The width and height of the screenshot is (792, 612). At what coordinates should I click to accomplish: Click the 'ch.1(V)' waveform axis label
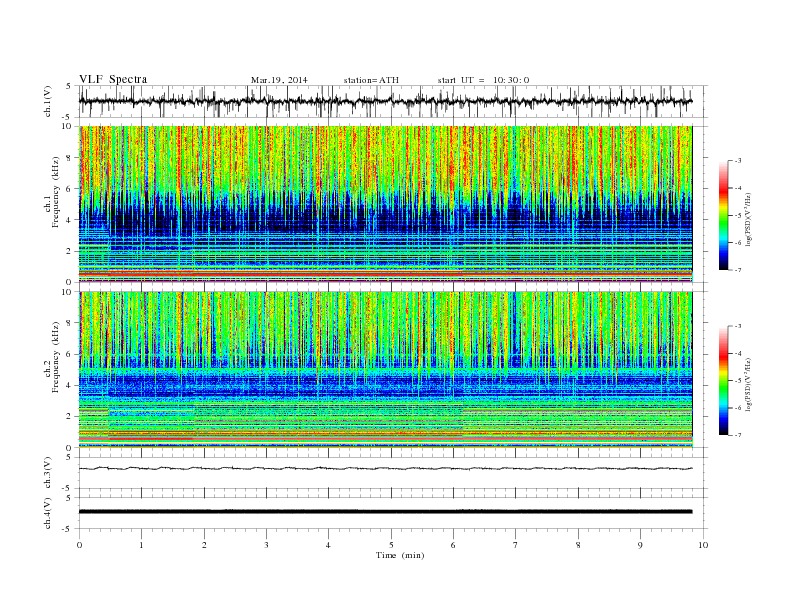pos(48,101)
